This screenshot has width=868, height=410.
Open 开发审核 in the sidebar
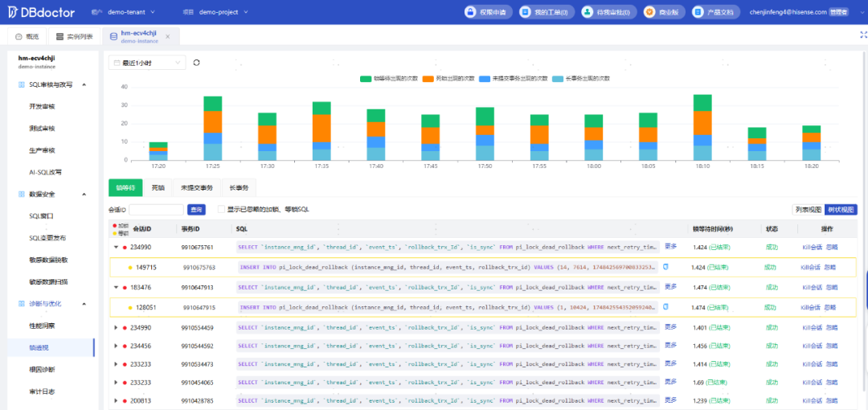(42, 106)
